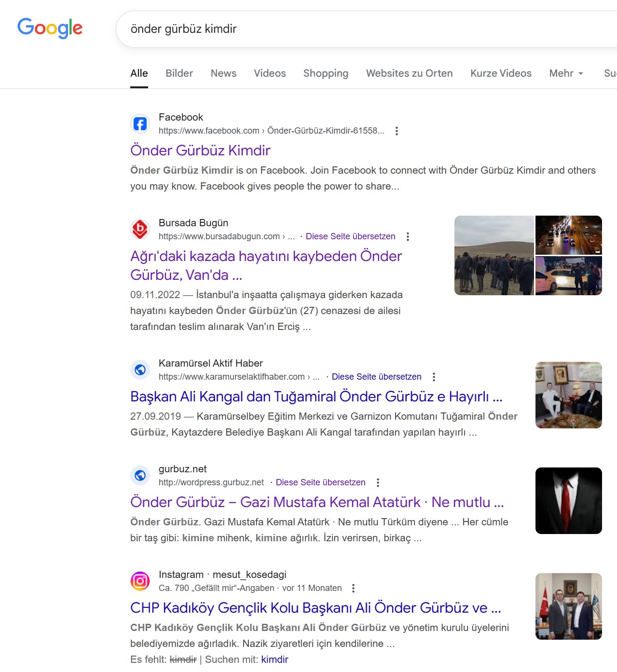The height and width of the screenshot is (672, 617).
Task: Open three-dot menu for gurbuz.net result
Action: tap(378, 482)
